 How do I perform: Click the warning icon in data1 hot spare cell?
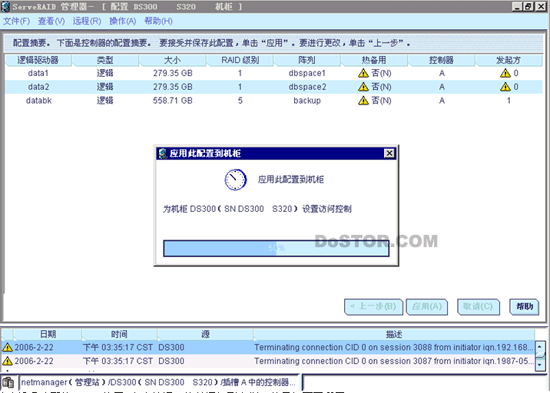(363, 73)
